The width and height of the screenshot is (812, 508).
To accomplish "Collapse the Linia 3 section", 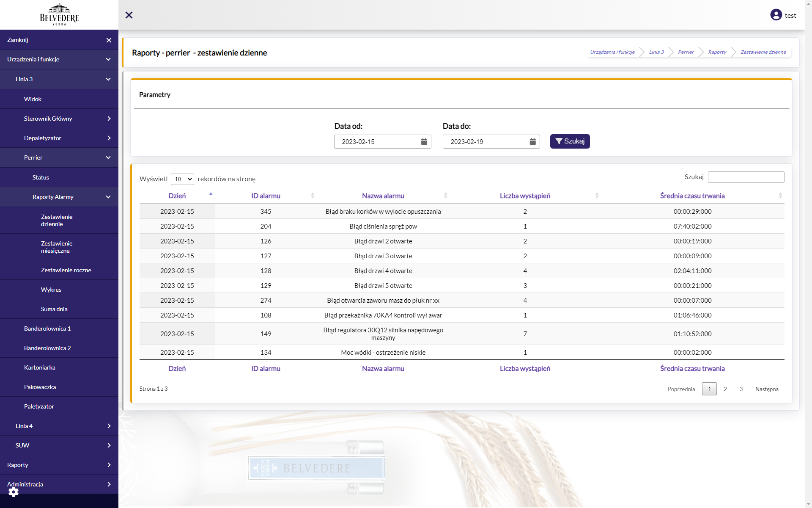I will click(x=59, y=79).
